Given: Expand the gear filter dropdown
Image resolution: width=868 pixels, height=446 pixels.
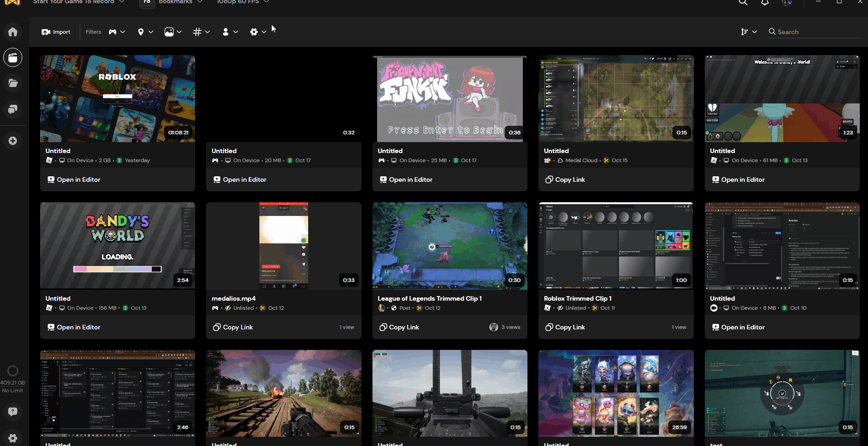Looking at the screenshot, I should (258, 32).
